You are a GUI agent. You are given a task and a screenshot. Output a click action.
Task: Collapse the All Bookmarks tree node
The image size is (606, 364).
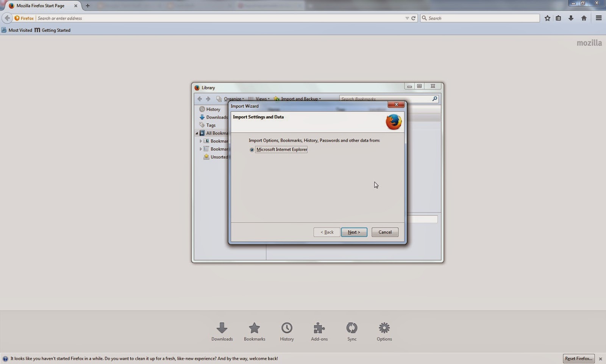197,133
